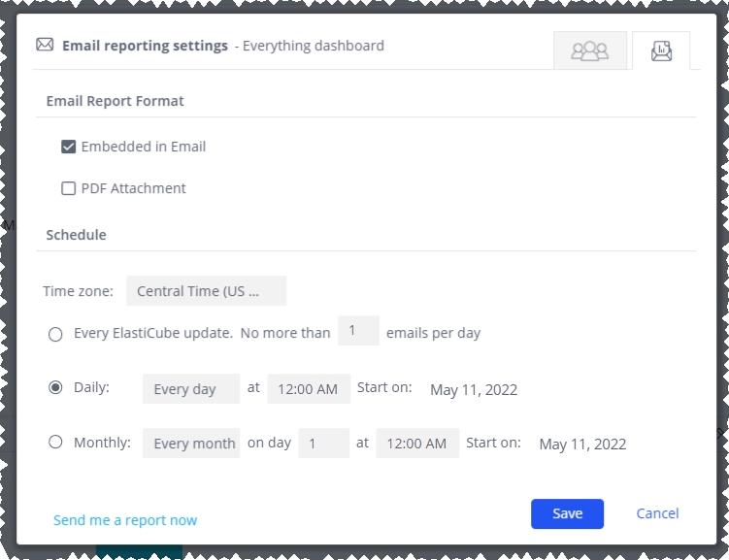This screenshot has width=729, height=560.
Task: Choose the Monthly schedule radio button
Action: click(x=55, y=442)
